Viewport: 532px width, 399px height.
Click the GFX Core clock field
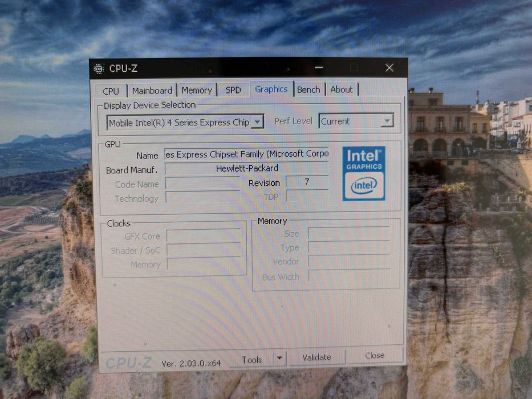204,235
